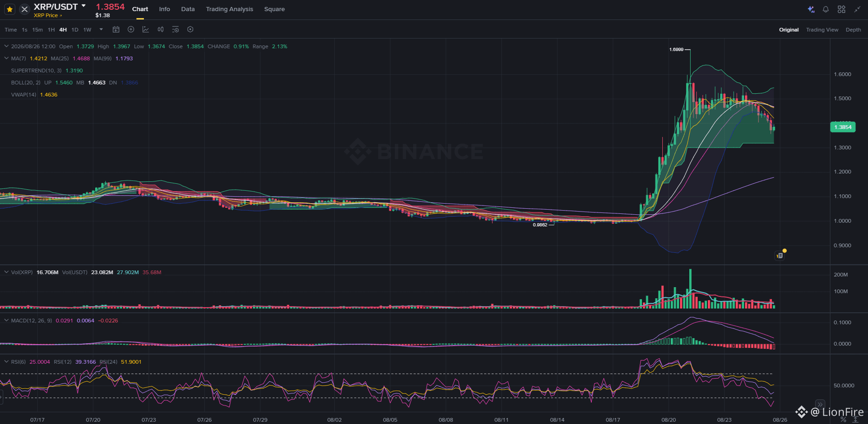Switch to Trading View chart

822,30
